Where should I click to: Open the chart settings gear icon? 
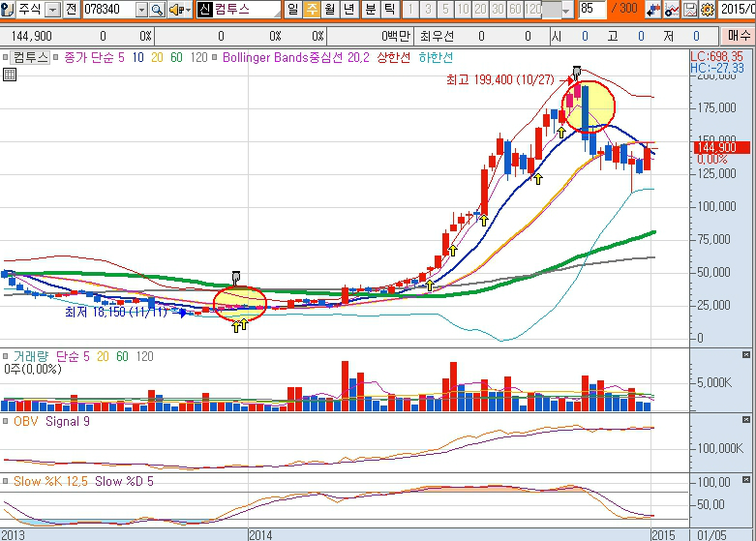708,9
